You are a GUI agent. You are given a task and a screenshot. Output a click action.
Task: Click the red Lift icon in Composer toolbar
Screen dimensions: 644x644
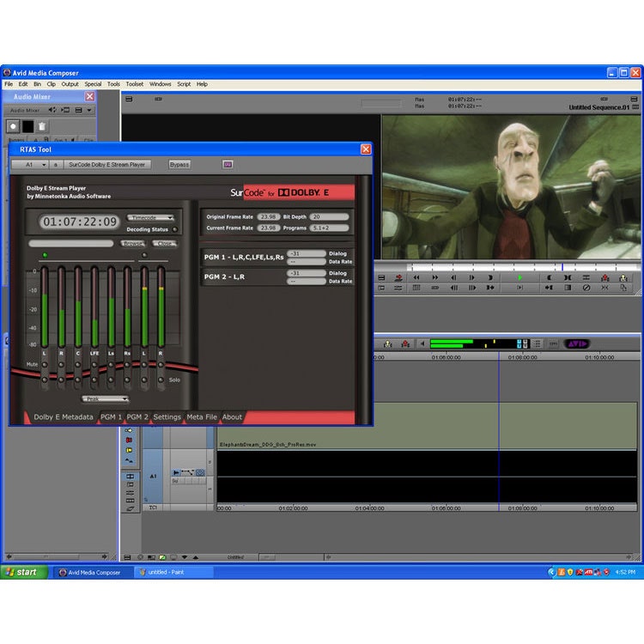pyautogui.click(x=605, y=278)
